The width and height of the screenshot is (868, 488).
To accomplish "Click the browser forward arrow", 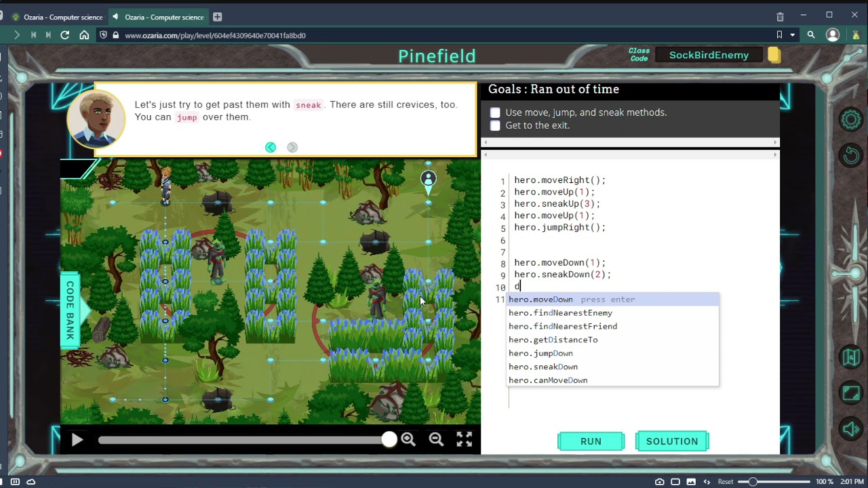I will pos(16,35).
